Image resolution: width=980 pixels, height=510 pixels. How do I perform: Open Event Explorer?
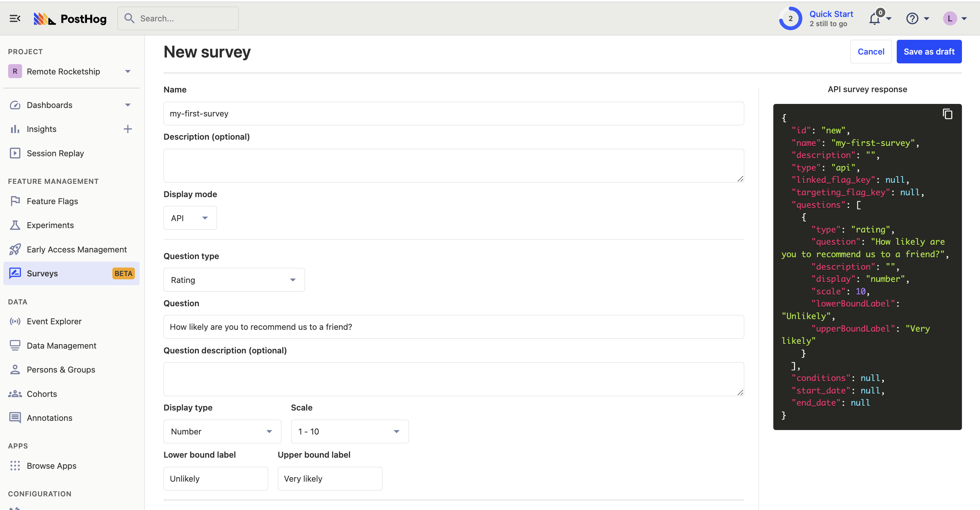[x=54, y=321]
